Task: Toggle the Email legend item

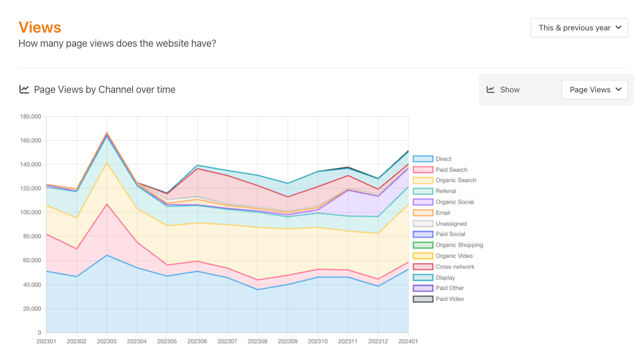Action: click(x=443, y=213)
